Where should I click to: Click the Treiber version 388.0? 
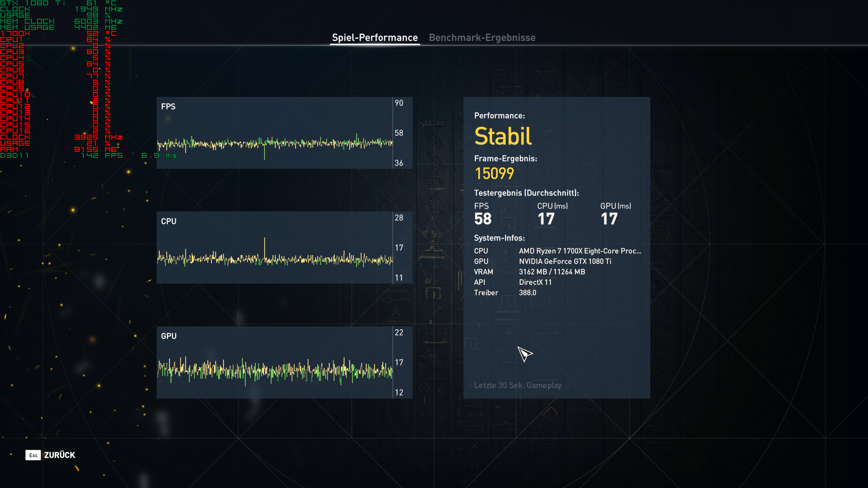[x=527, y=293]
